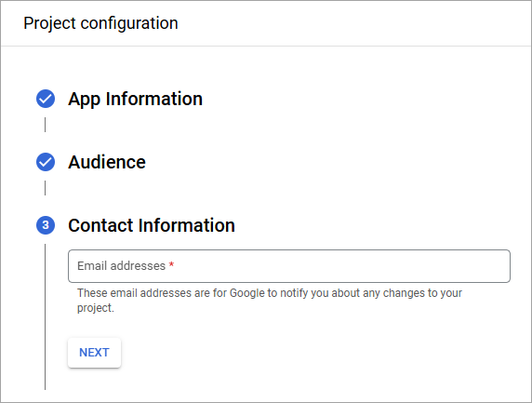Click the word Information in Contact Information
This screenshot has height=403, width=532.
click(187, 225)
